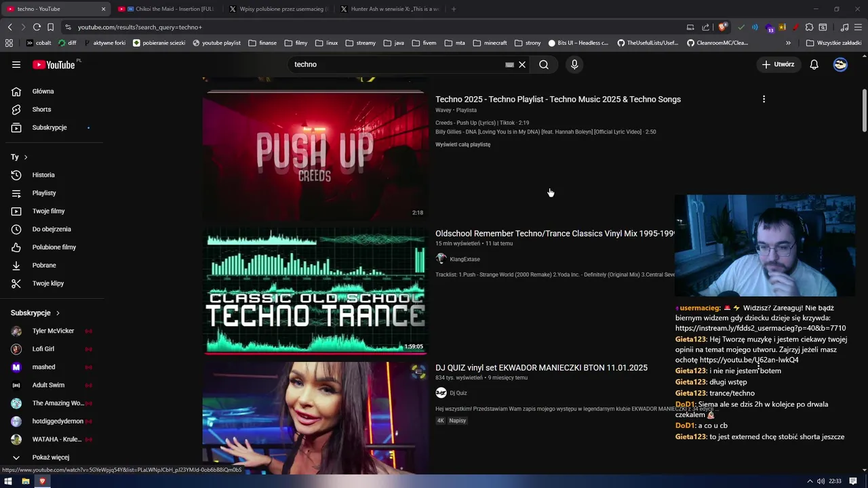Click the red pen extension icon
This screenshot has width=868, height=488.
click(795, 27)
